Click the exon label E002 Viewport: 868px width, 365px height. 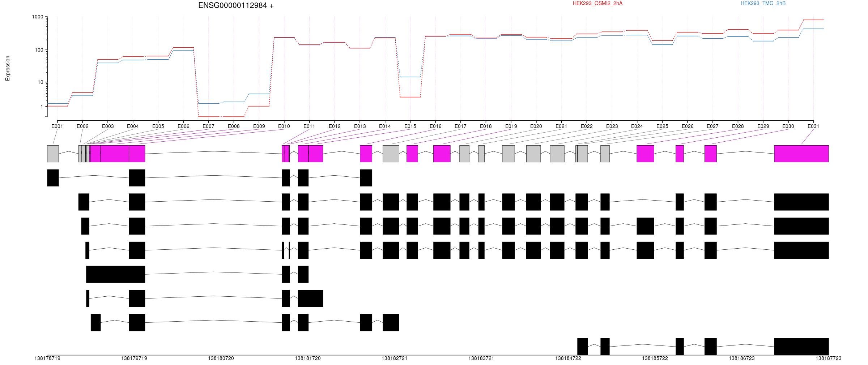pos(82,126)
